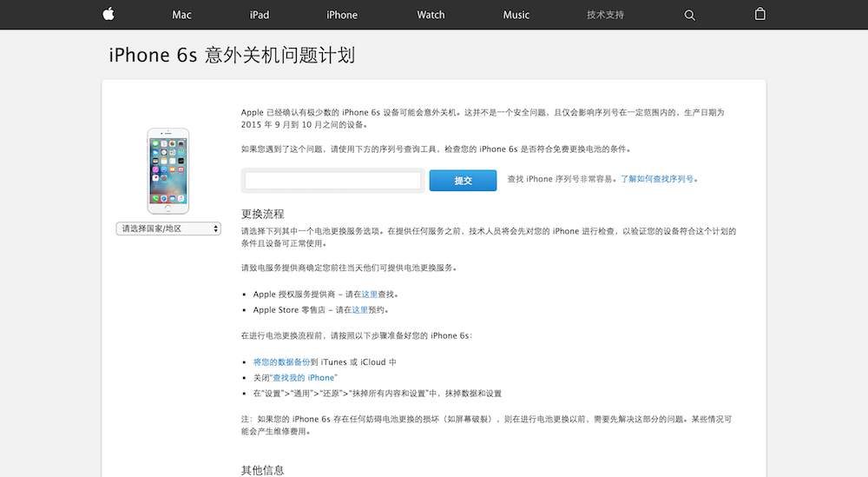This screenshot has height=477, width=868.
Task: Focus the serial number input field
Action: click(x=332, y=180)
